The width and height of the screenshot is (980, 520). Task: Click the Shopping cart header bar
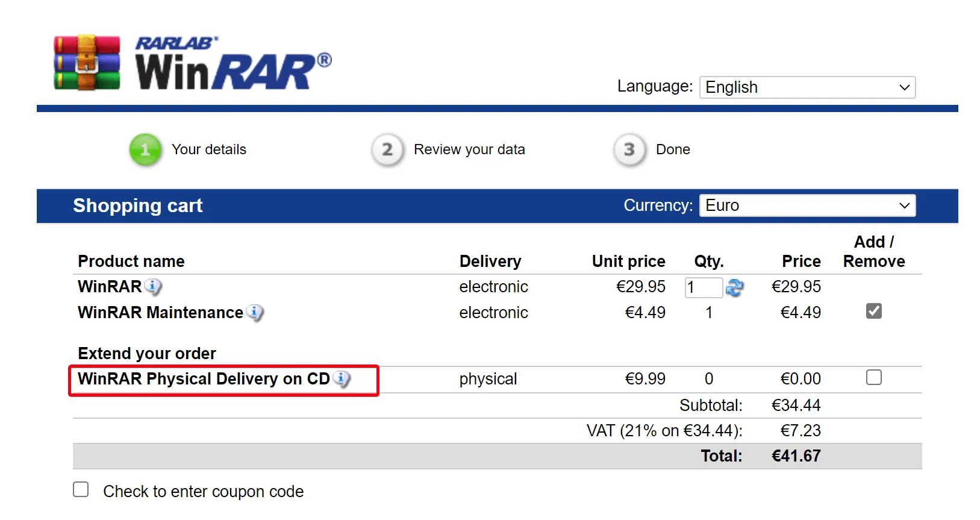point(137,205)
